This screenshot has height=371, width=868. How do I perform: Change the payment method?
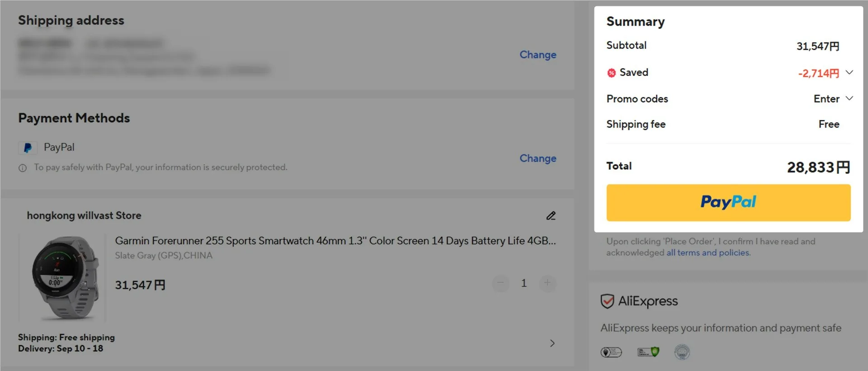tap(538, 158)
